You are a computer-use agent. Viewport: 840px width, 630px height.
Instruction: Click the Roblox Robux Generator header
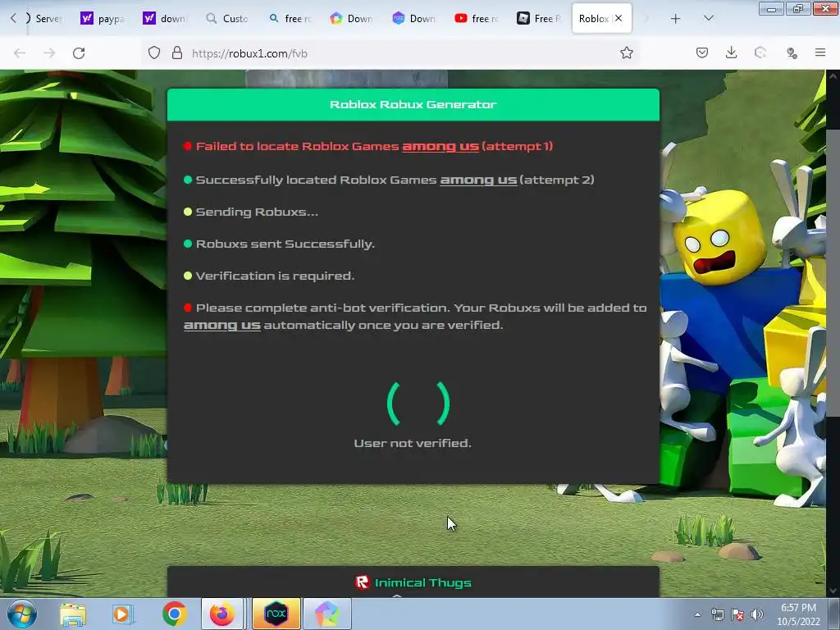(x=413, y=104)
